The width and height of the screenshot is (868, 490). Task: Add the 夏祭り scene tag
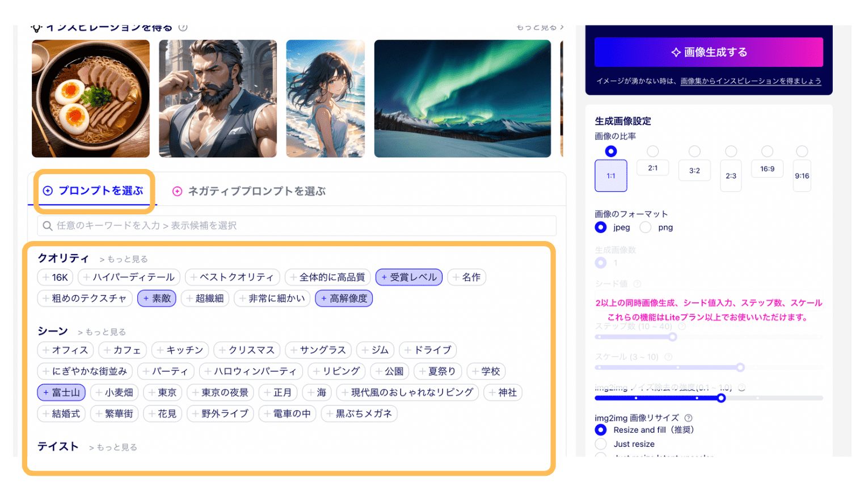437,371
